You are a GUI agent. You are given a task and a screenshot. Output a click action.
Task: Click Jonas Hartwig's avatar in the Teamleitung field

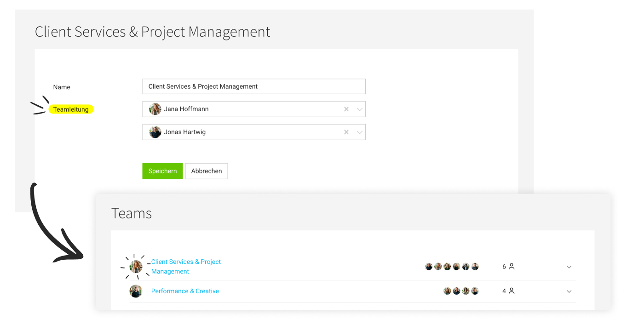[x=155, y=132]
